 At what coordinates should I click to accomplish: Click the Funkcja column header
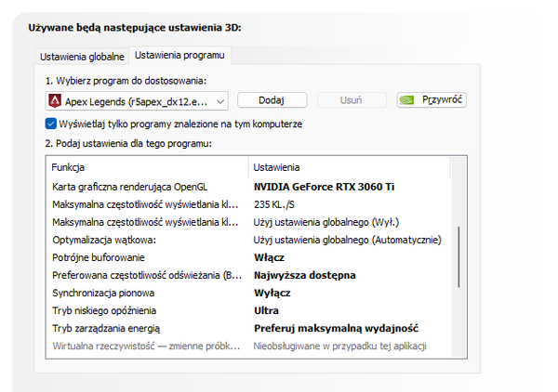click(147, 167)
